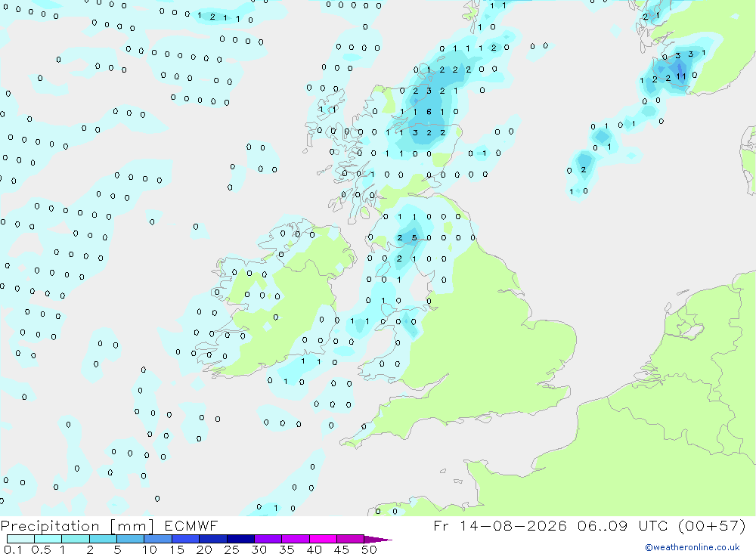Pick the palest cyan 0.1-0.5 mm legend swatch
Viewport: 756px width, 554px height.
pyautogui.click(x=20, y=539)
